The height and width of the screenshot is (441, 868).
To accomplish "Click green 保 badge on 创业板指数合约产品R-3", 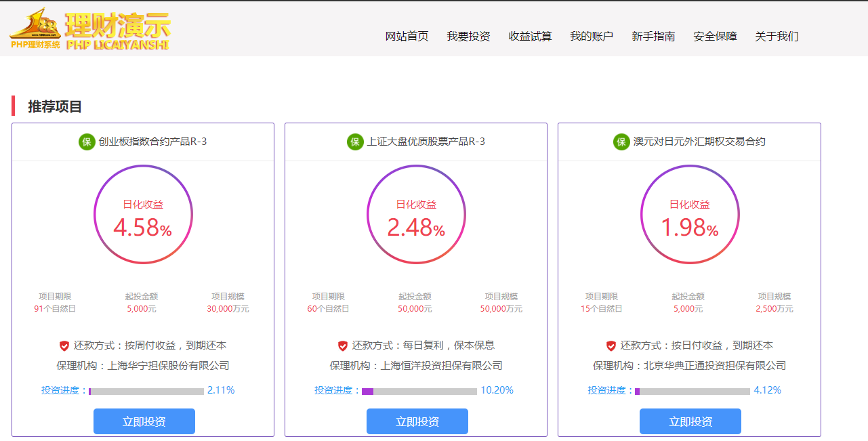I will click(x=87, y=142).
